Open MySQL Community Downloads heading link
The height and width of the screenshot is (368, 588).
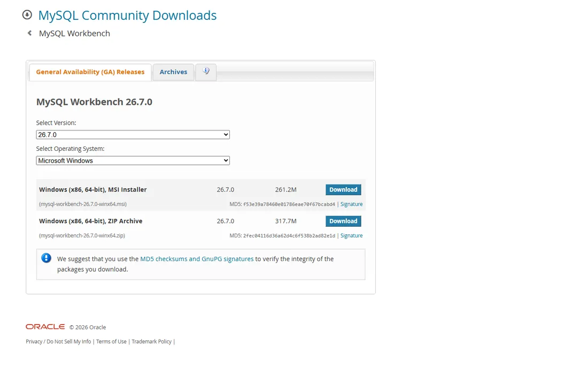pos(128,16)
